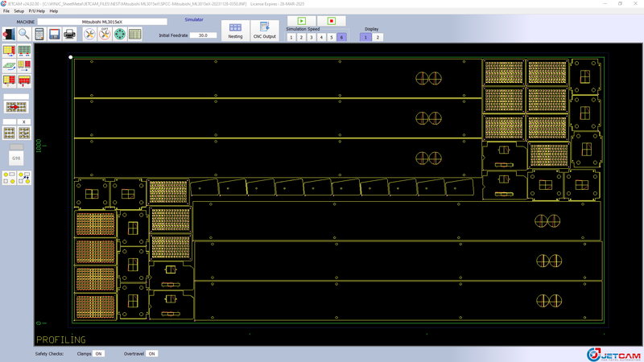Click the Nesting button
This screenshot has width=644, height=362.
tap(235, 31)
